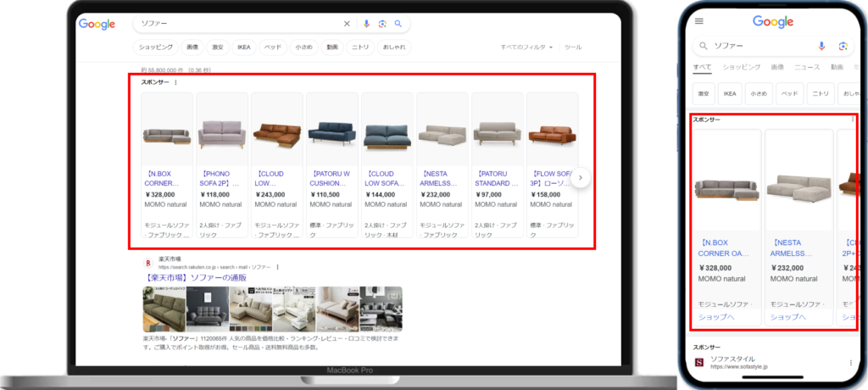Tap the ニトリ chip on the phone
Screen dimensions: 868x390
[x=821, y=93]
